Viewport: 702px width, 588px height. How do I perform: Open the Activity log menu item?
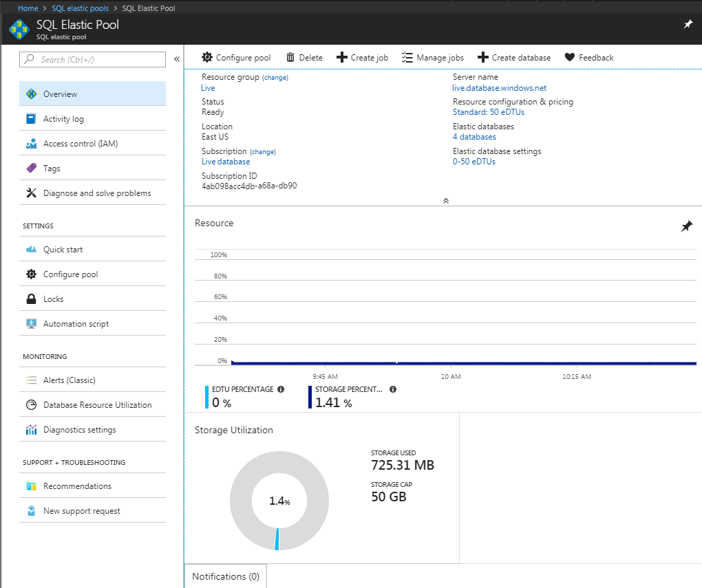tap(93, 118)
